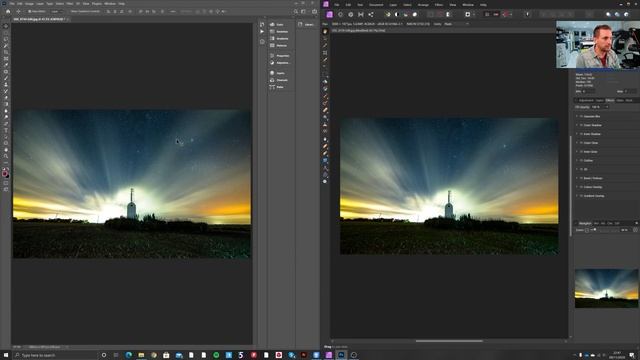The width and height of the screenshot is (640, 360).
Task: Enable the Inner Glow effect checkbox
Action: (581, 152)
